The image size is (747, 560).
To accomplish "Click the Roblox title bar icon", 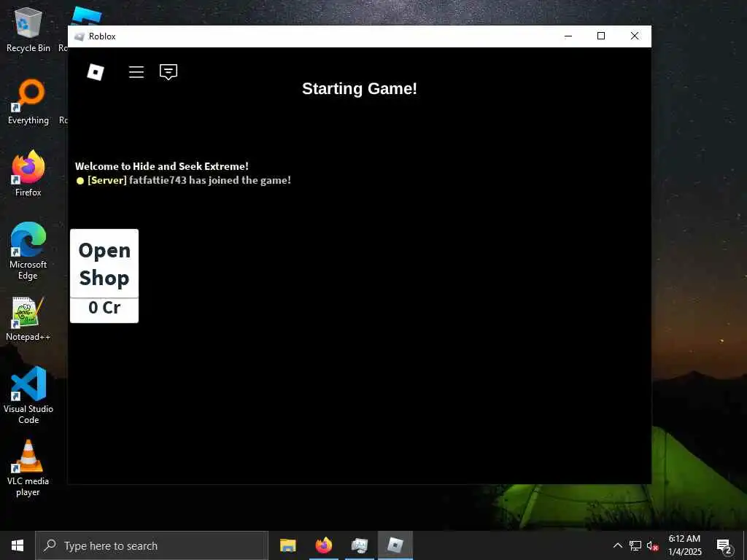I will coord(80,36).
